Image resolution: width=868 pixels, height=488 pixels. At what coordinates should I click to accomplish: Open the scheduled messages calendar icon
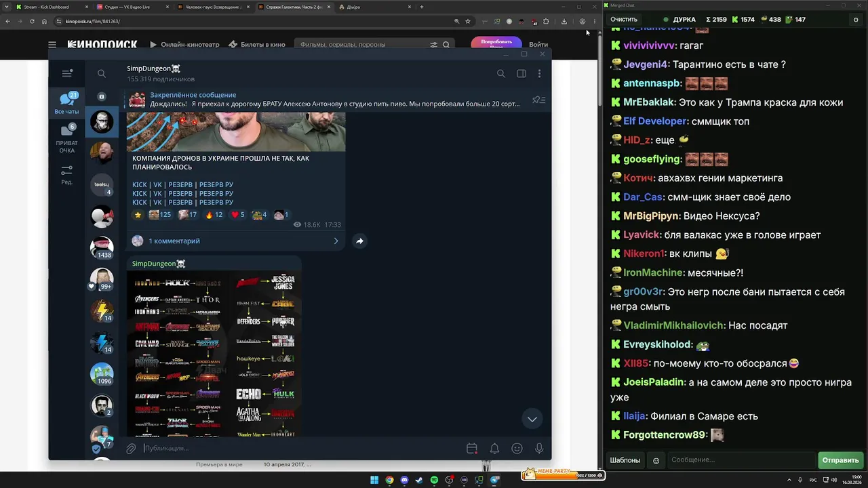[472, 448]
